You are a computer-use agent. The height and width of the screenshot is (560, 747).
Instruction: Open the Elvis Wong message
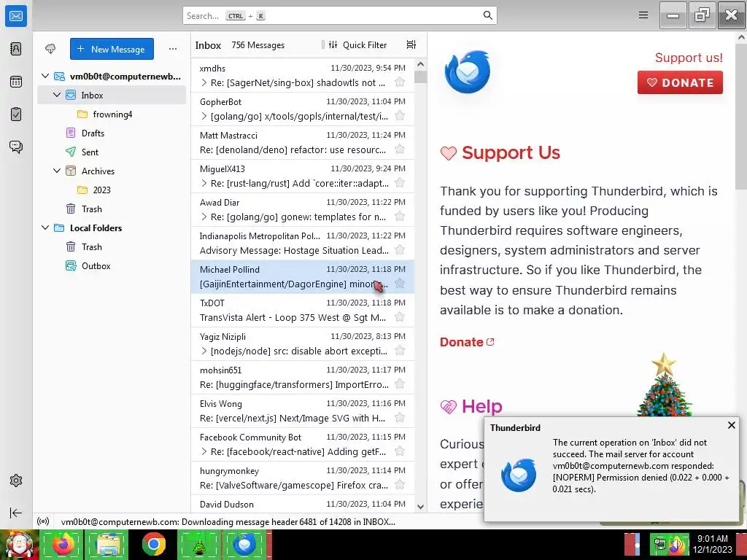coord(303,411)
